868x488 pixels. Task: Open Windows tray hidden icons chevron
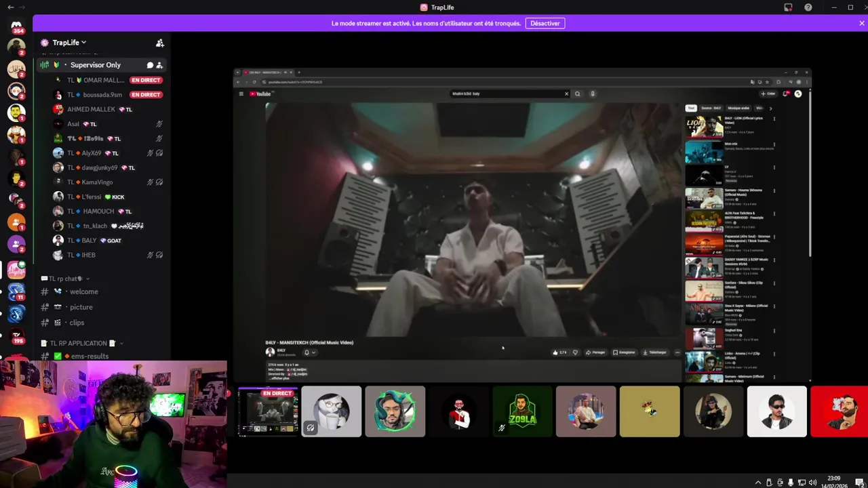[758, 482]
